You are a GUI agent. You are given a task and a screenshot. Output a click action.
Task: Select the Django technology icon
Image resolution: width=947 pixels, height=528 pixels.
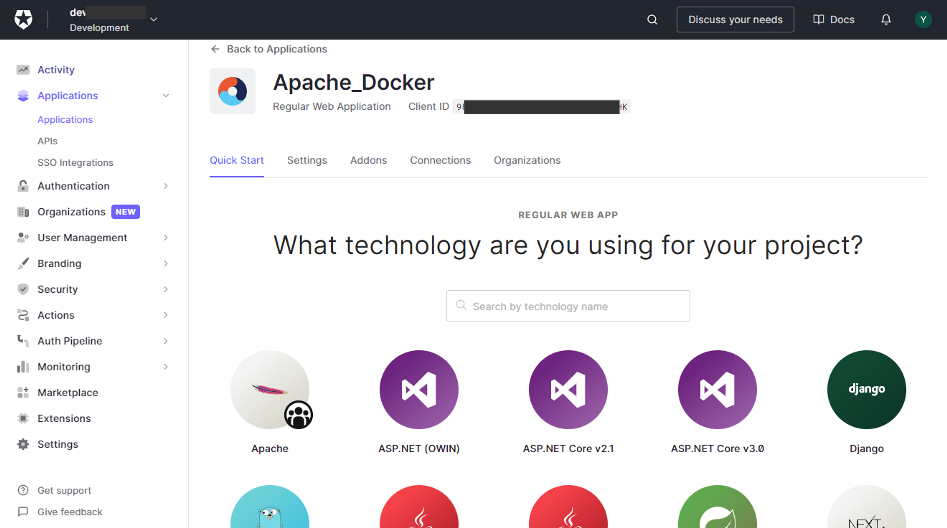coord(867,390)
